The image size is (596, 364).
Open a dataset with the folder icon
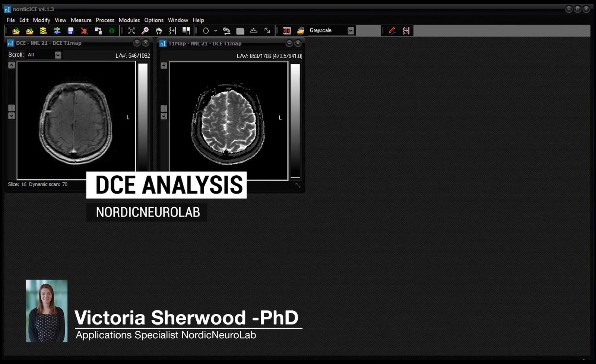(16, 31)
